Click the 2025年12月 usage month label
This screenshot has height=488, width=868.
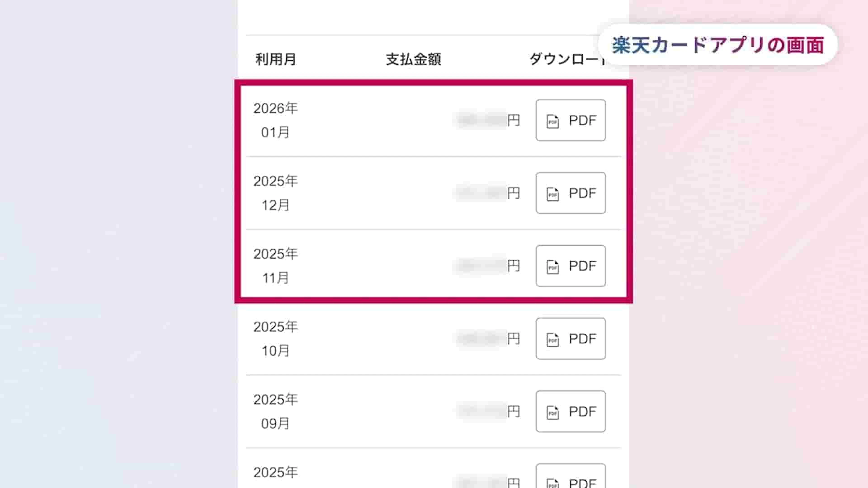[x=275, y=193]
